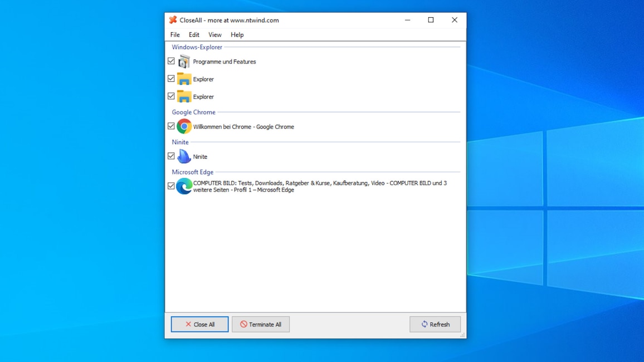This screenshot has width=644, height=362.
Task: Open the View menu
Action: coord(215,35)
